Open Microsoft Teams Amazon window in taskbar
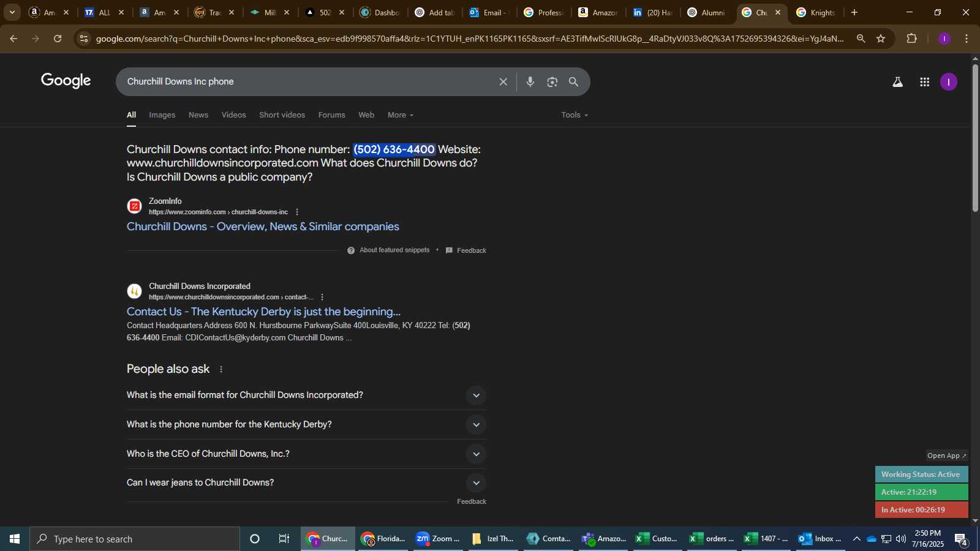 coord(604,539)
